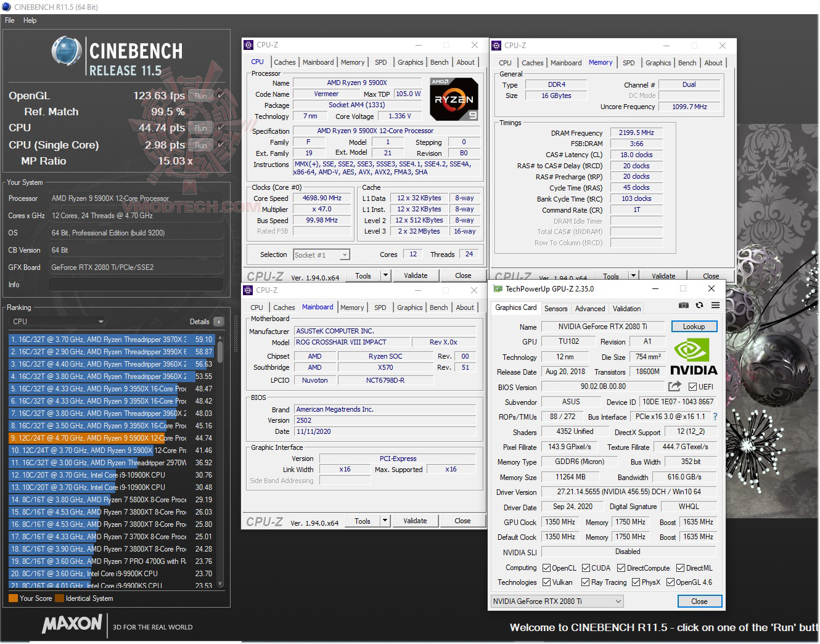
Task: Click the DRAM Frequency value 2199.5 MHz
Action: point(636,132)
